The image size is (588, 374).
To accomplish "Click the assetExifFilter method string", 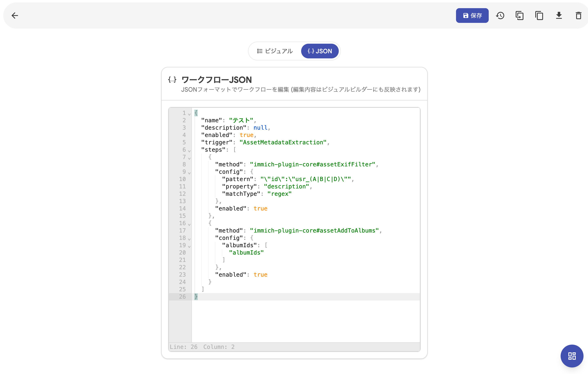I will (x=313, y=164).
